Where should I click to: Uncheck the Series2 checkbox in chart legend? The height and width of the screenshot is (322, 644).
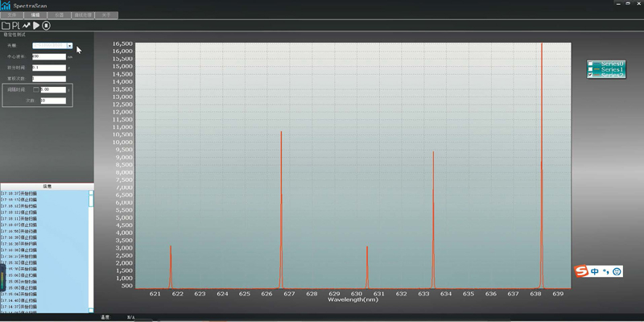(x=592, y=75)
